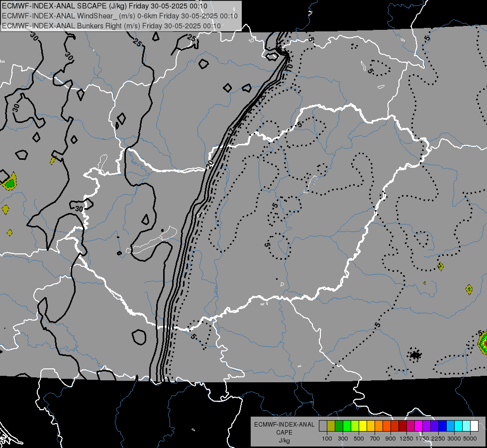Select the pure yellow legend swatch
The height and width of the screenshot is (448, 487).
coord(363,426)
